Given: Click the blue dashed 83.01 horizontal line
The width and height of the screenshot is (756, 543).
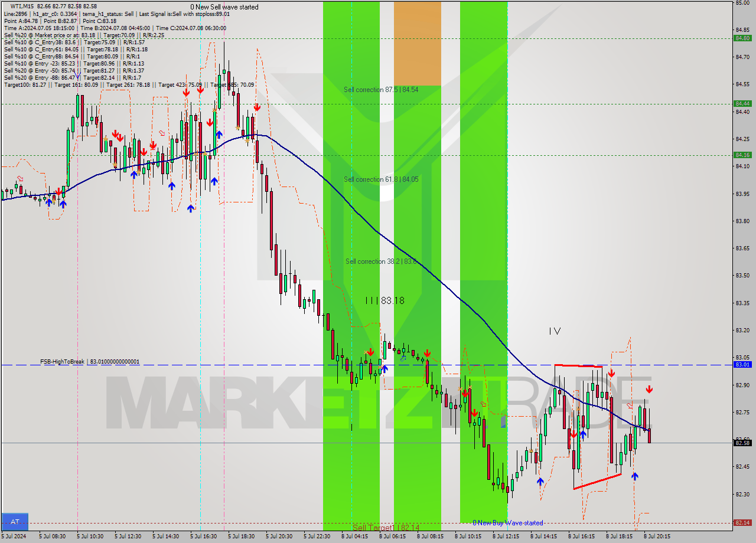Looking at the screenshot, I should coord(366,365).
